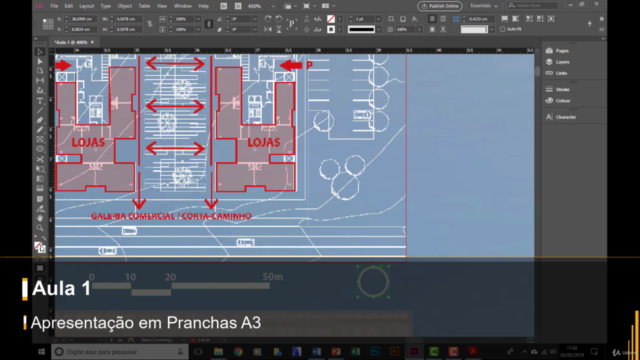Select the Ellipse tool

click(x=40, y=149)
